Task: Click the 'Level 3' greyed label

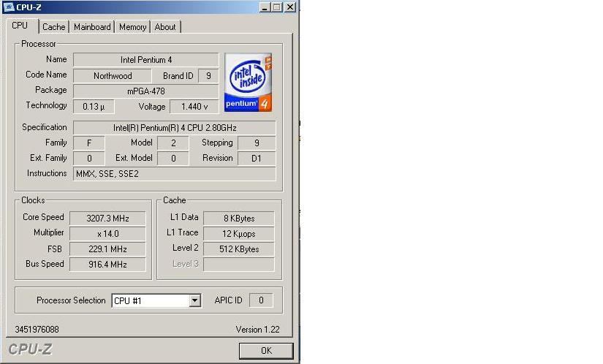Action: point(186,264)
